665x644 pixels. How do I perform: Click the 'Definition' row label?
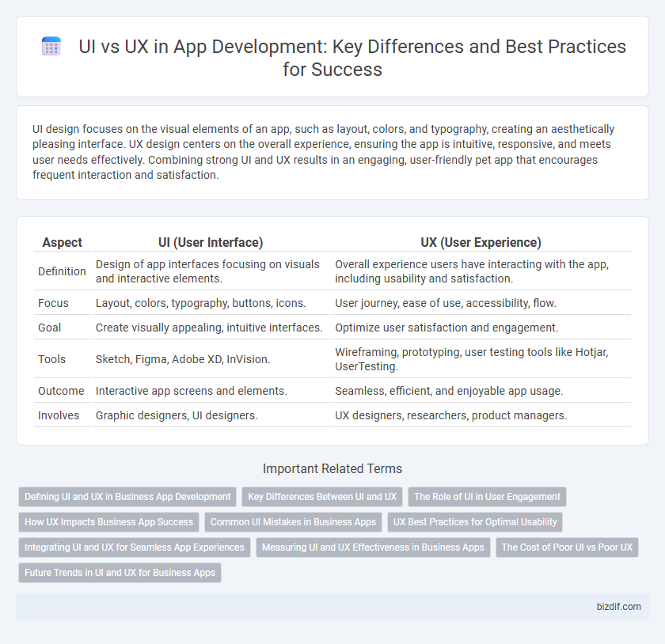click(62, 271)
